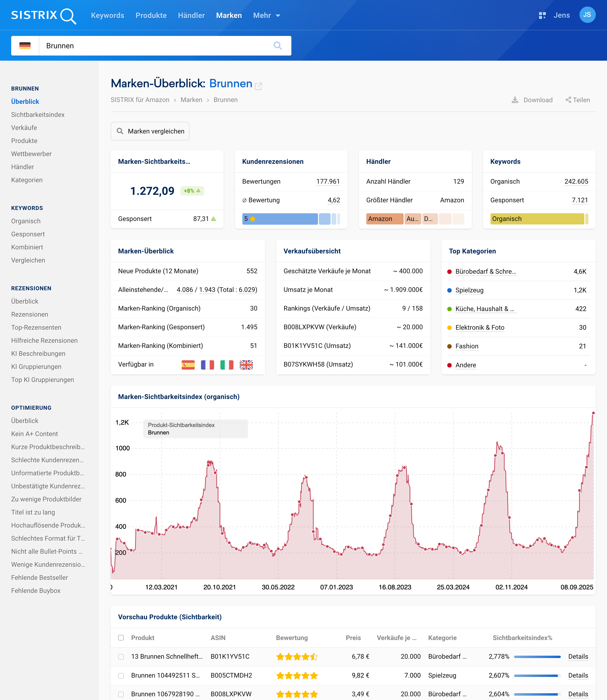Check the box for Brunnen 104492511 row
Viewport: 607px width, 700px height.
121,676
